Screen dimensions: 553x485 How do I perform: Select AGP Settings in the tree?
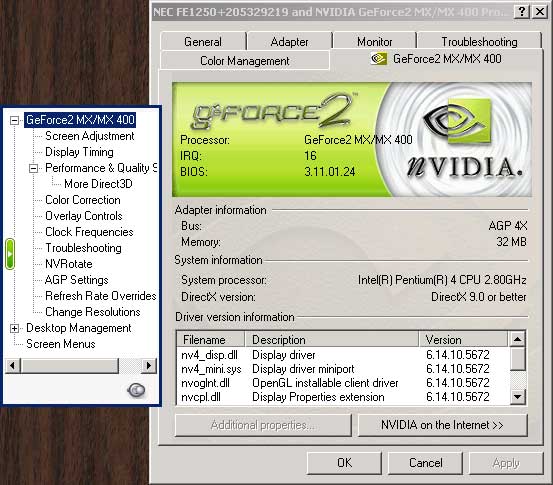77,280
